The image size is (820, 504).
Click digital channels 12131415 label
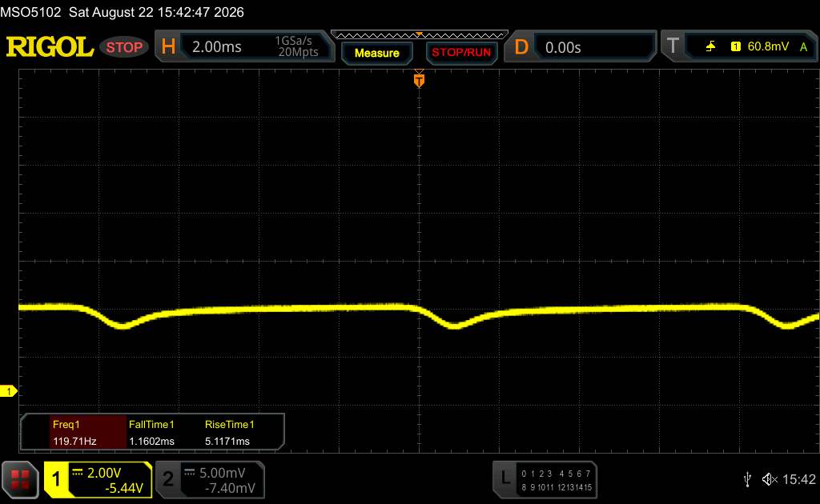(x=575, y=486)
